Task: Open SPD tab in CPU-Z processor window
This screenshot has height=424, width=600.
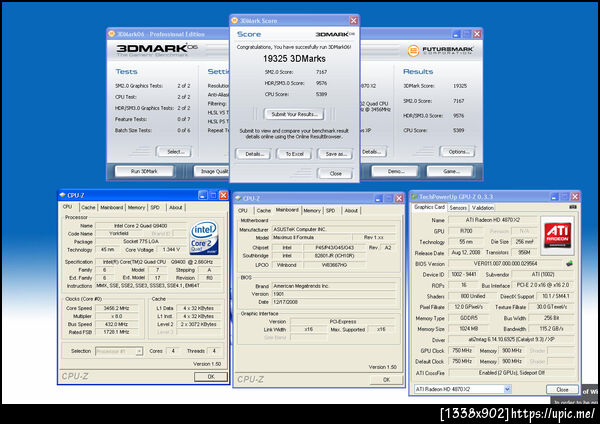Action: point(155,207)
